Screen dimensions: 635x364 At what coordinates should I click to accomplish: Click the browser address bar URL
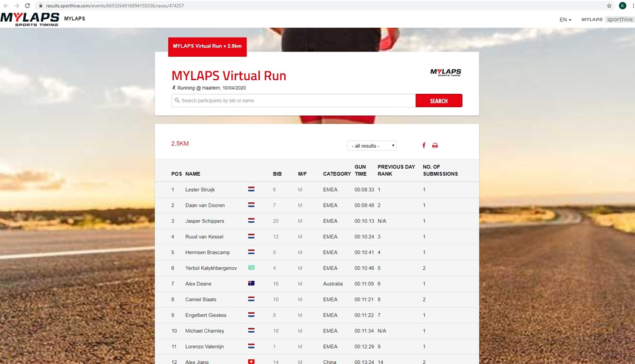click(x=115, y=6)
